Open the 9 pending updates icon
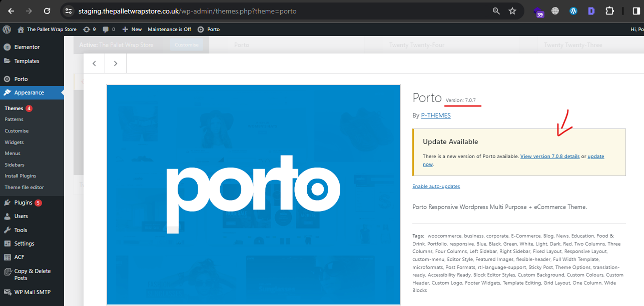The height and width of the screenshot is (306, 644). click(x=90, y=29)
